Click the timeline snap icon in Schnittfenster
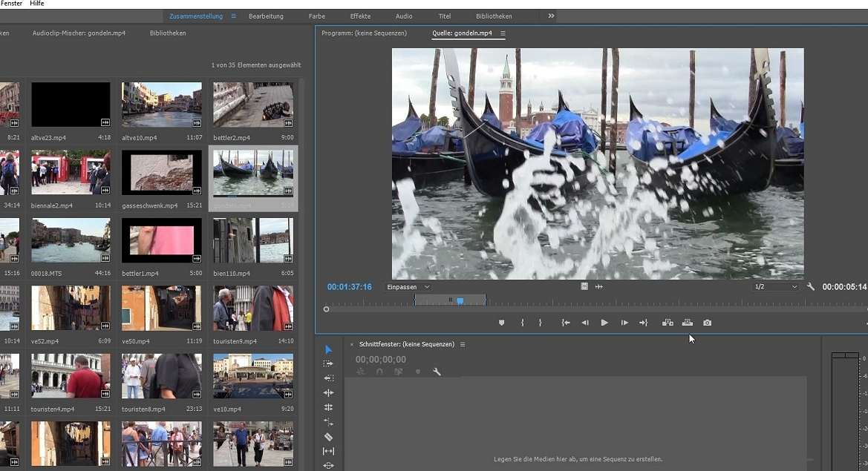868x471 pixels. [380, 372]
